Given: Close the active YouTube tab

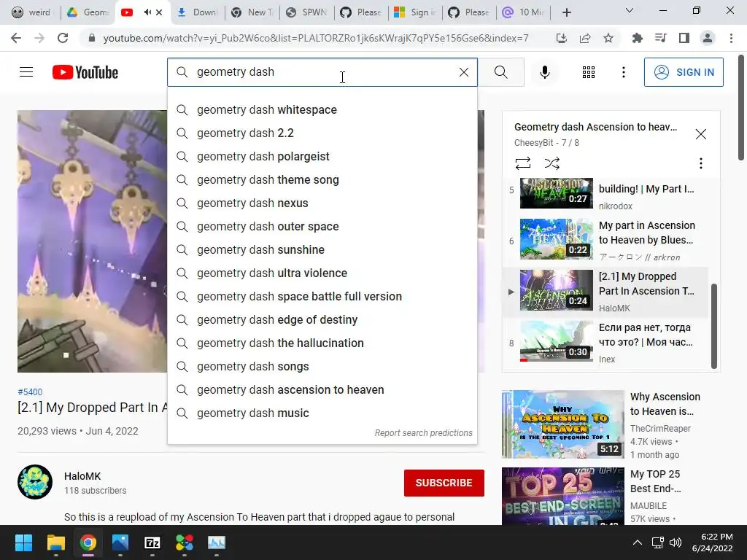Looking at the screenshot, I should tap(159, 12).
